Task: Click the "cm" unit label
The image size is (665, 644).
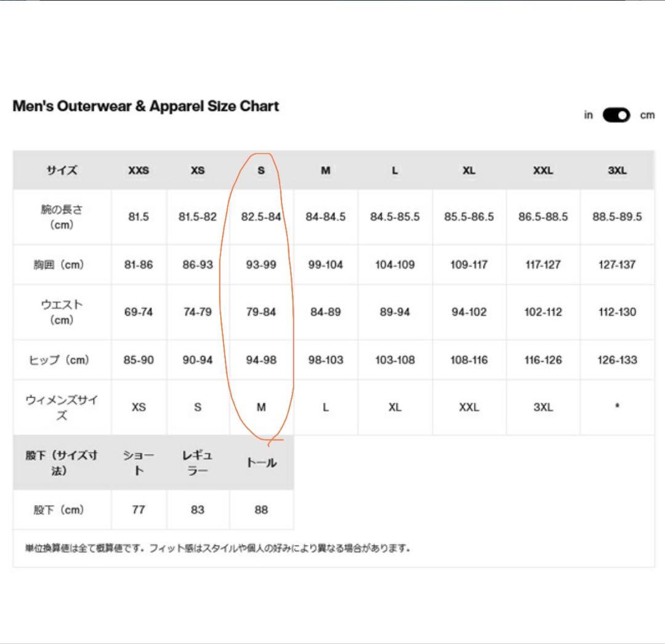Action: click(x=647, y=115)
